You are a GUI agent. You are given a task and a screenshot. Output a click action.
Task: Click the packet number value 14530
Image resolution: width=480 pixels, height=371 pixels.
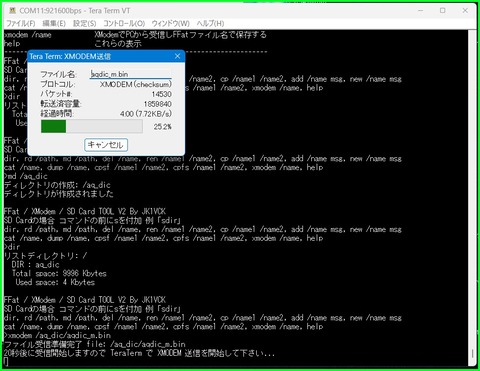tap(162, 94)
